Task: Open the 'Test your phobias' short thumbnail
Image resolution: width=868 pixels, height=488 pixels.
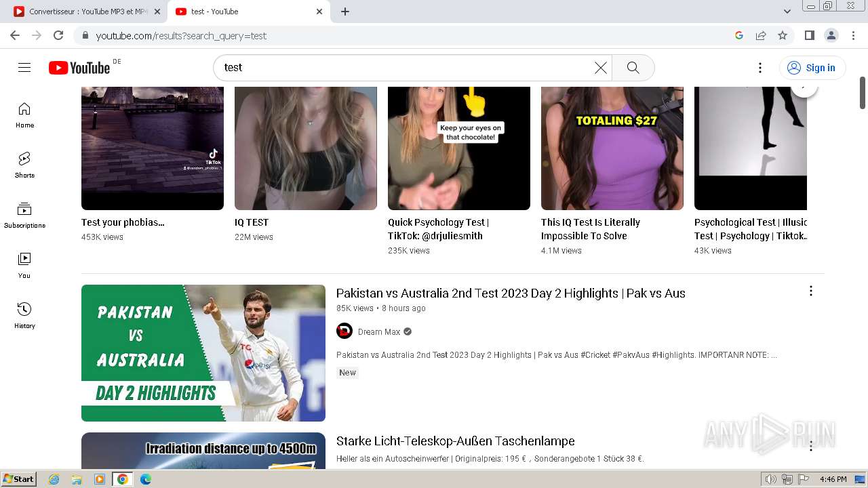Action: click(x=153, y=148)
